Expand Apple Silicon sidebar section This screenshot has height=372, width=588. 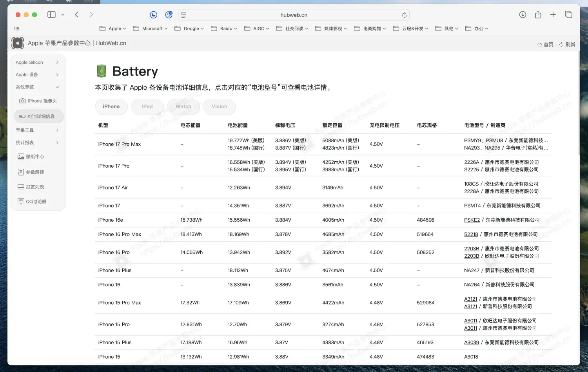coord(37,62)
